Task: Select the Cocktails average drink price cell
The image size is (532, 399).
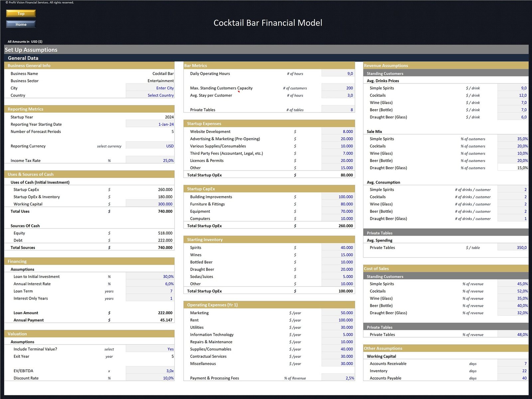Action: pos(512,95)
